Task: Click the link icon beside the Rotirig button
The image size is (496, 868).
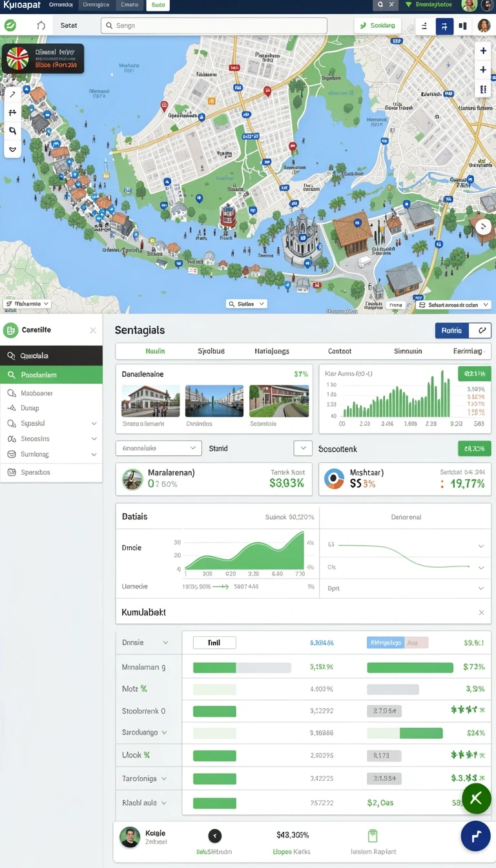Action: coord(480,330)
